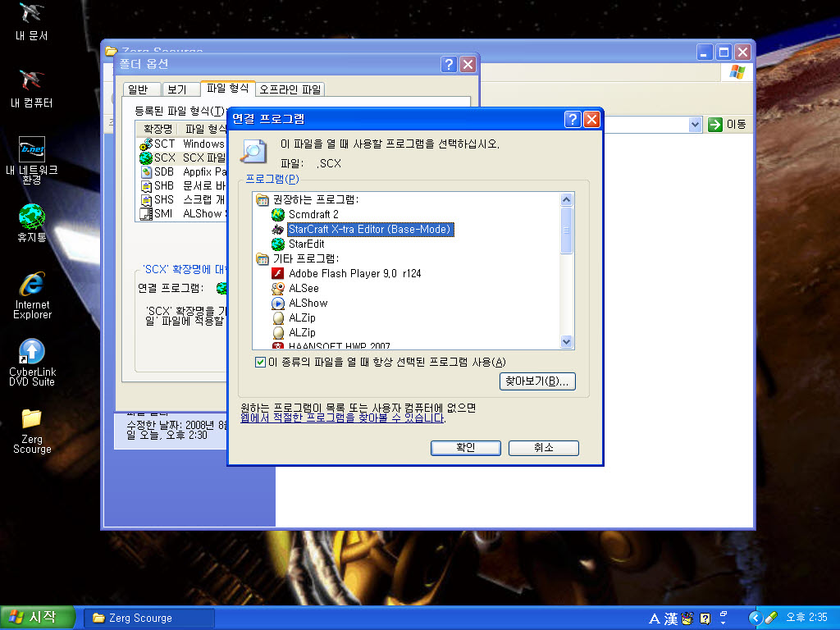The height and width of the screenshot is (630, 840).
Task: Switch to the 보기 tab
Action: [180, 89]
